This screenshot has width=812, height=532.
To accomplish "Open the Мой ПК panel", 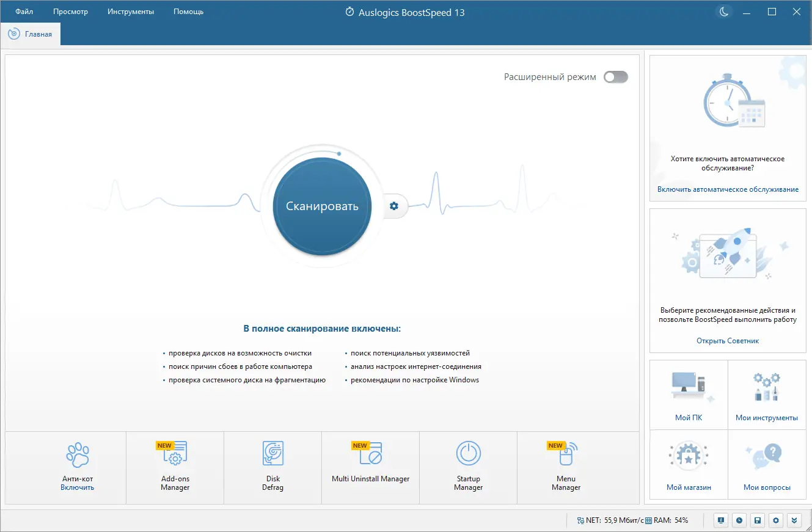I will coord(689,395).
